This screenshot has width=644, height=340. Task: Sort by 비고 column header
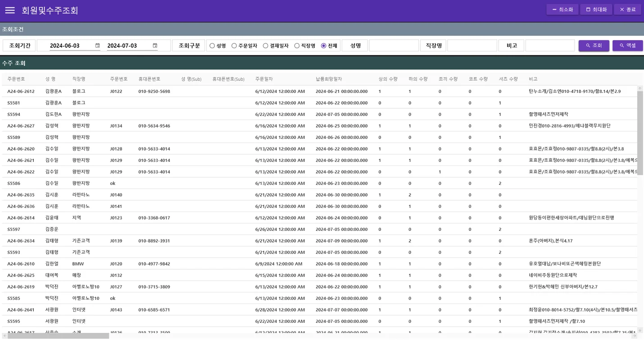click(533, 79)
